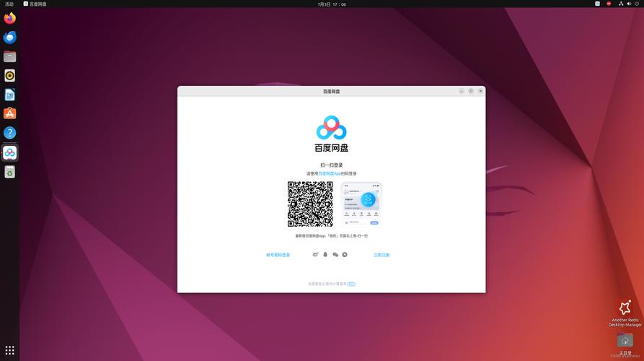Switch to account password login
This screenshot has width=644, height=361.
(278, 255)
